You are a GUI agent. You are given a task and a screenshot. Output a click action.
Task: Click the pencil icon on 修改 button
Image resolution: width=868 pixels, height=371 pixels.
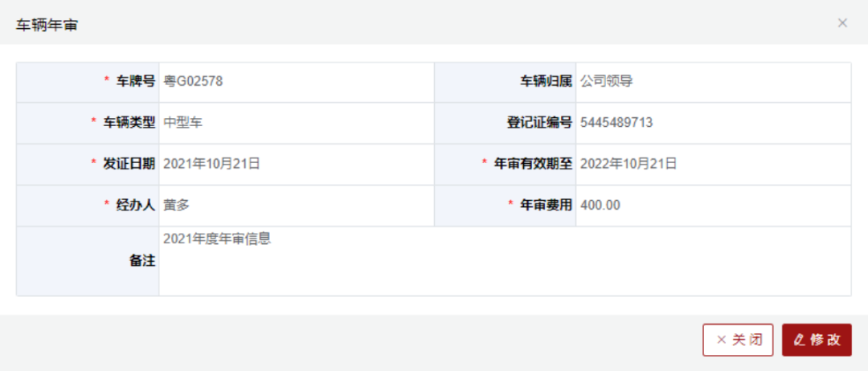799,340
